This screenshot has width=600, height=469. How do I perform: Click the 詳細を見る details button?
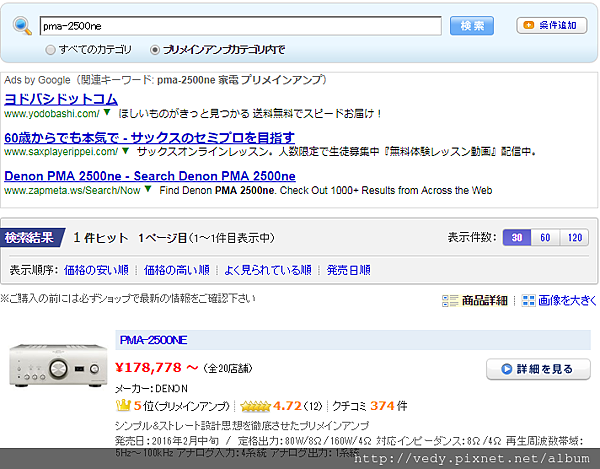(x=538, y=369)
